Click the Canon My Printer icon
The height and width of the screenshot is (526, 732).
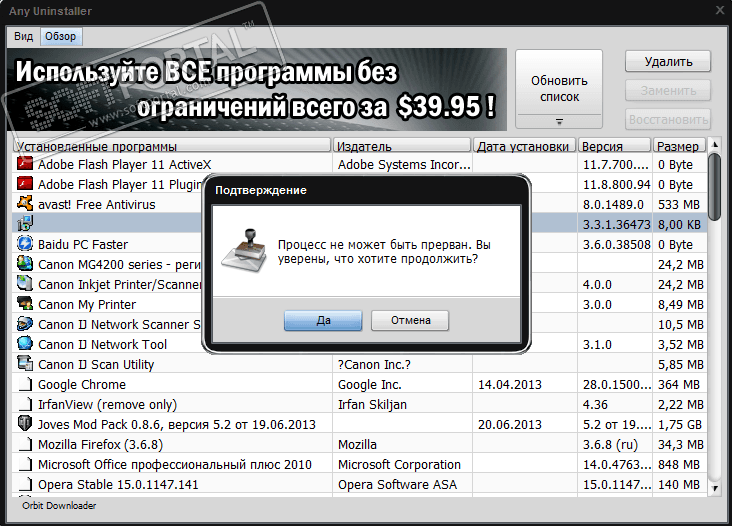tap(25, 304)
